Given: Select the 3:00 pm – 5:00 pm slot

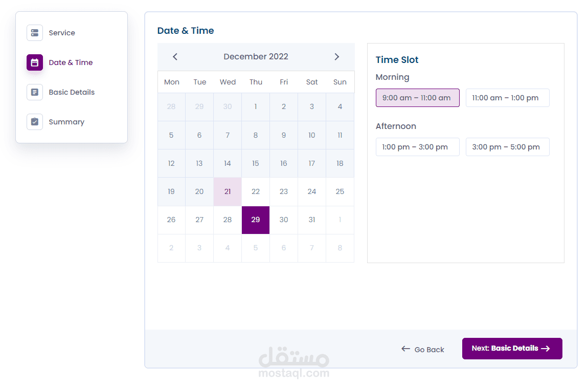Looking at the screenshot, I should click(x=507, y=147).
